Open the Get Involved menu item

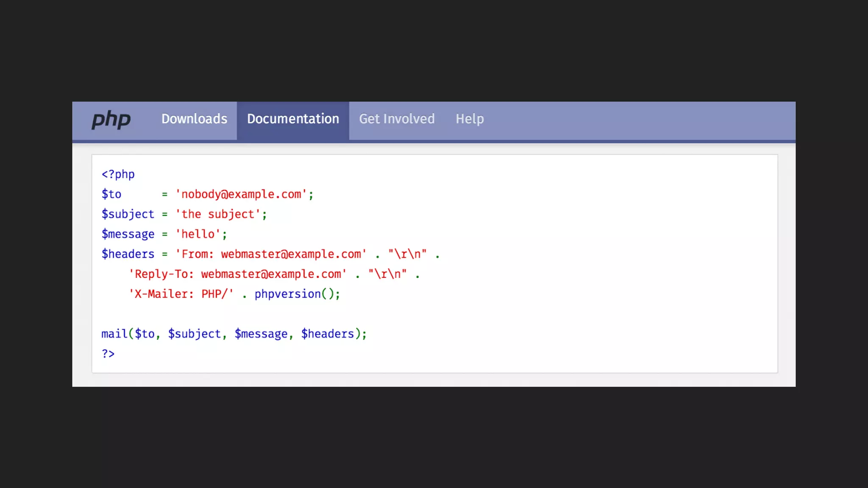[x=397, y=119]
